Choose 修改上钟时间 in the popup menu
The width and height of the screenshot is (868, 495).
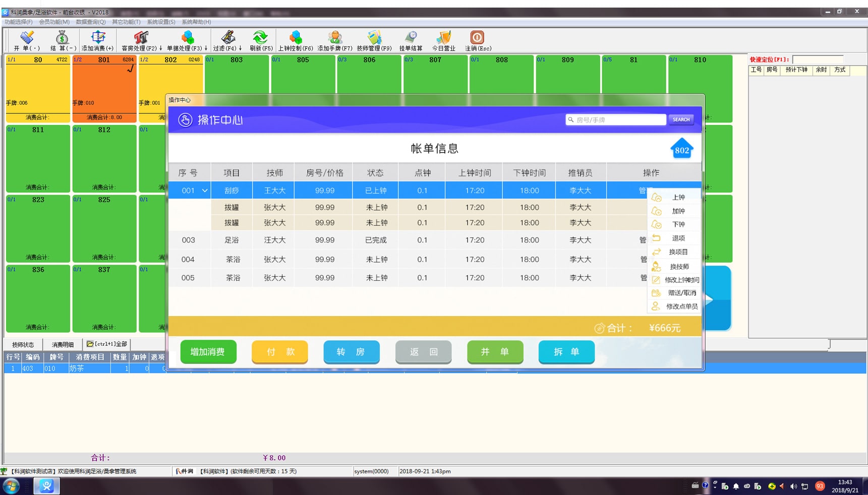pyautogui.click(x=674, y=280)
